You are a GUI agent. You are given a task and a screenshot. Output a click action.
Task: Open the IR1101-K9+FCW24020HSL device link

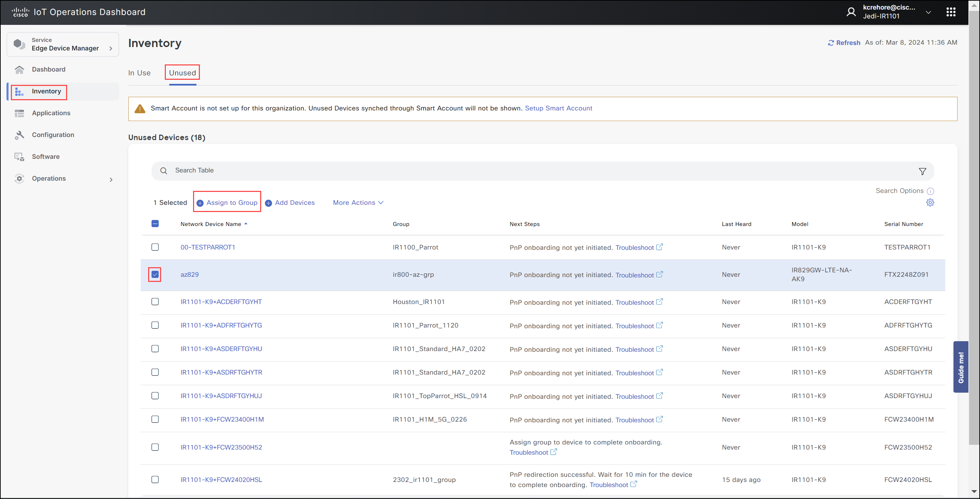point(221,480)
